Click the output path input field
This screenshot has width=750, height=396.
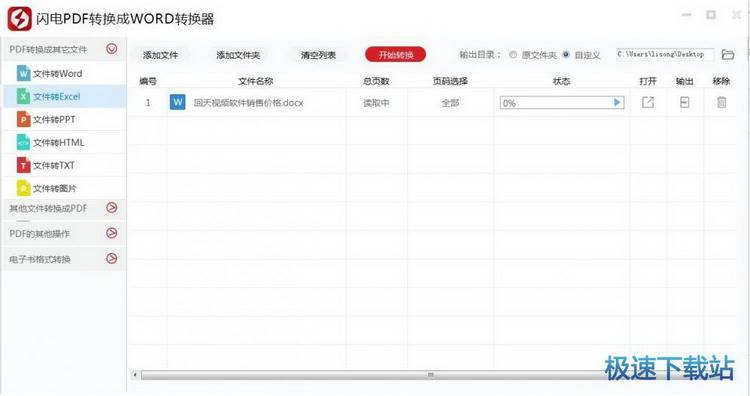pos(665,55)
